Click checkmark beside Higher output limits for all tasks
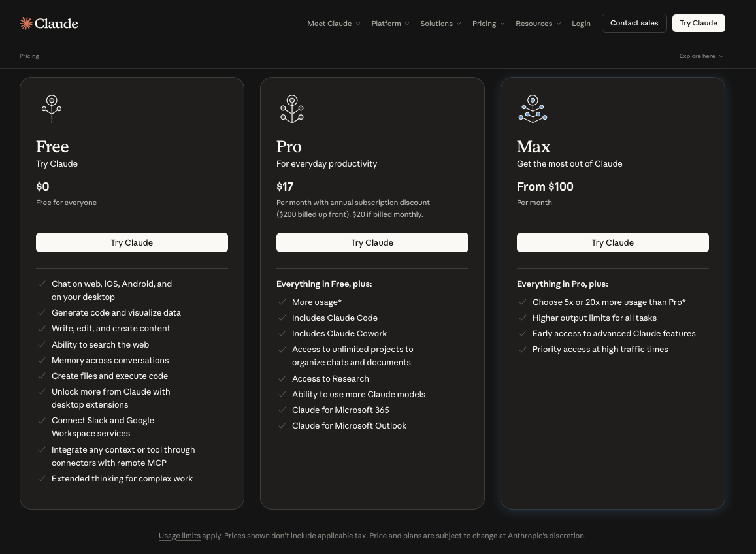This screenshot has width=756, height=554. (x=523, y=318)
